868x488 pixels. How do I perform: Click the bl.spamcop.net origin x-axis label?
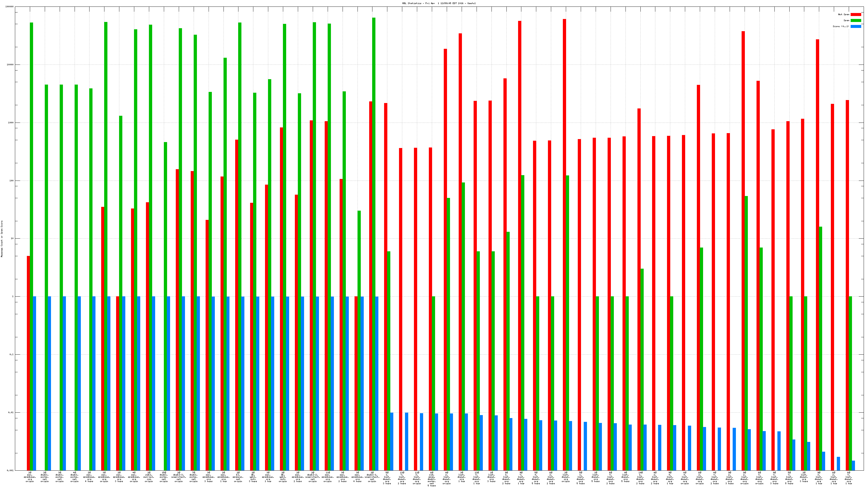pyautogui.click(x=238, y=477)
